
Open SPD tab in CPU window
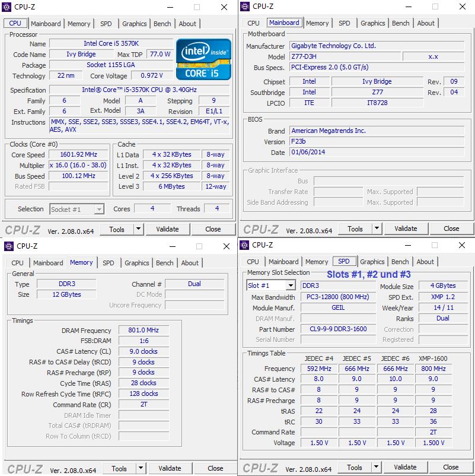(106, 24)
